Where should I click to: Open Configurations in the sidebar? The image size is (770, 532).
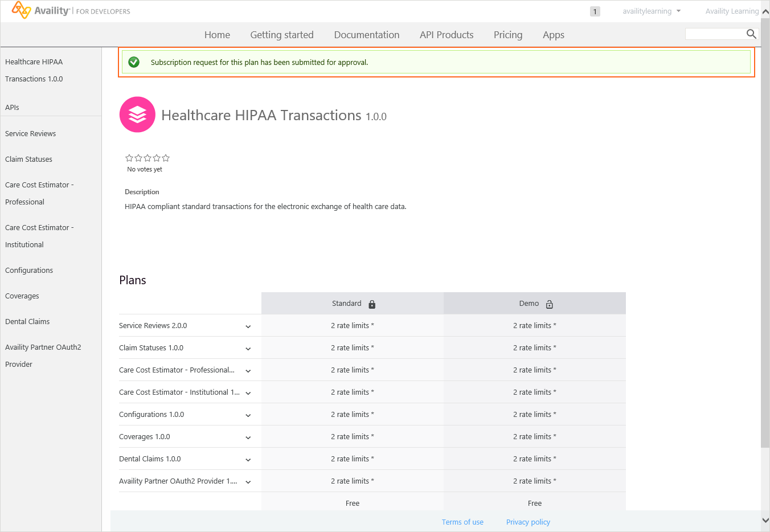pyautogui.click(x=29, y=270)
